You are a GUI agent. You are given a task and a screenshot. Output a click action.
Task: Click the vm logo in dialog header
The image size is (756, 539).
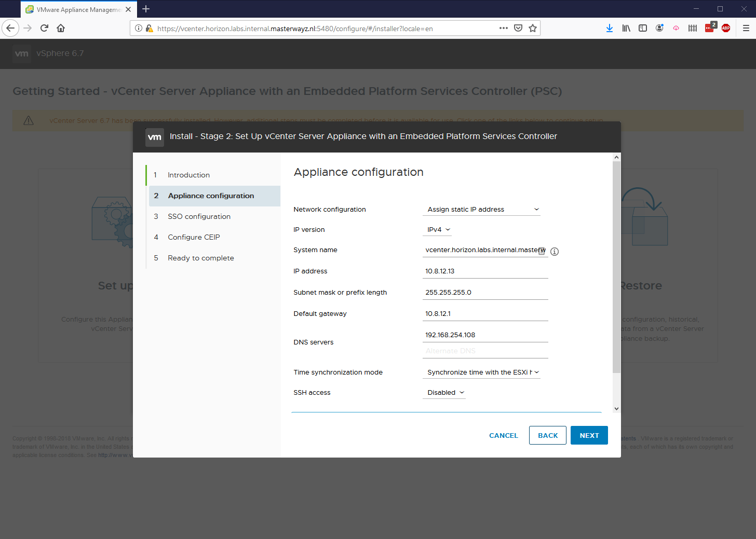click(x=155, y=137)
